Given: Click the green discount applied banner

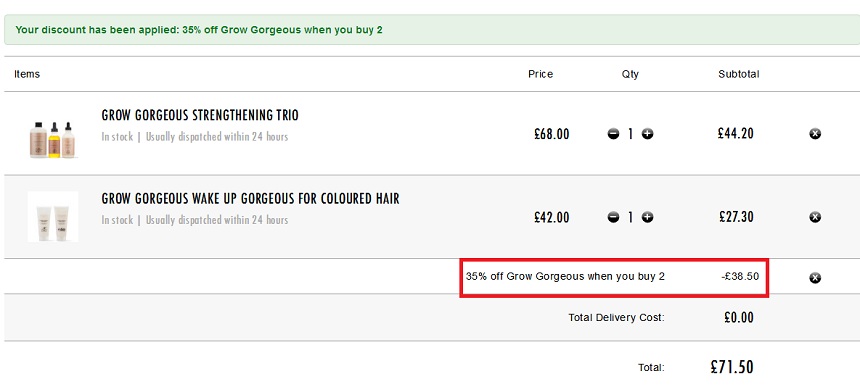Looking at the screenshot, I should pyautogui.click(x=432, y=30).
